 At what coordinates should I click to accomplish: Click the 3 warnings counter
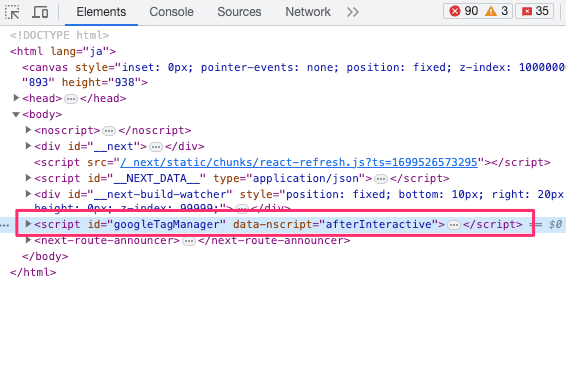[x=496, y=11]
